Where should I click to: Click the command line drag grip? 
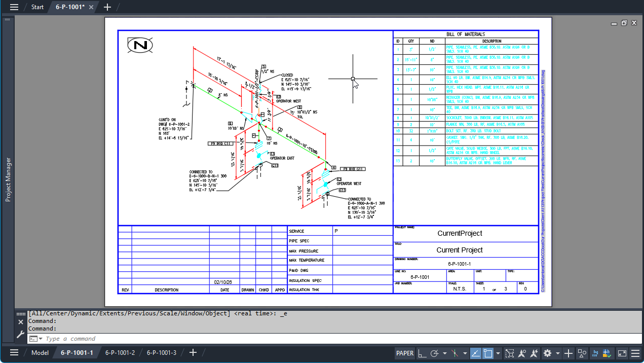point(21,314)
